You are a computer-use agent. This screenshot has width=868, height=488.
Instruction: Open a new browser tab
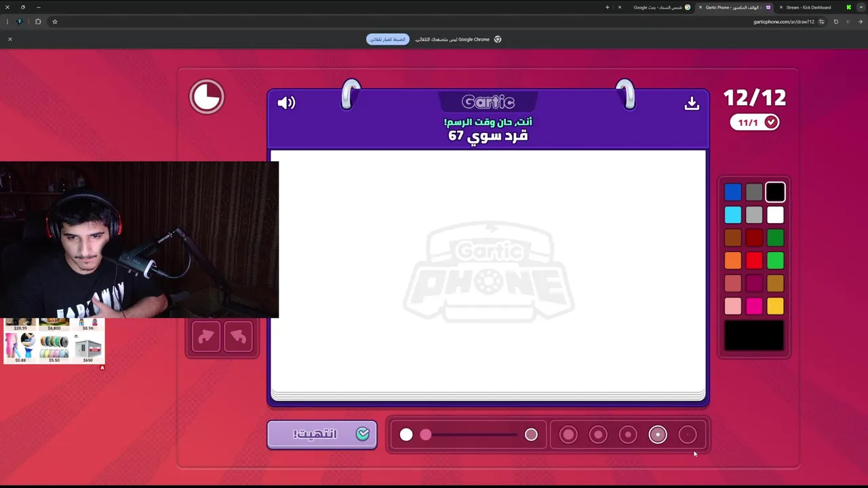coord(608,7)
